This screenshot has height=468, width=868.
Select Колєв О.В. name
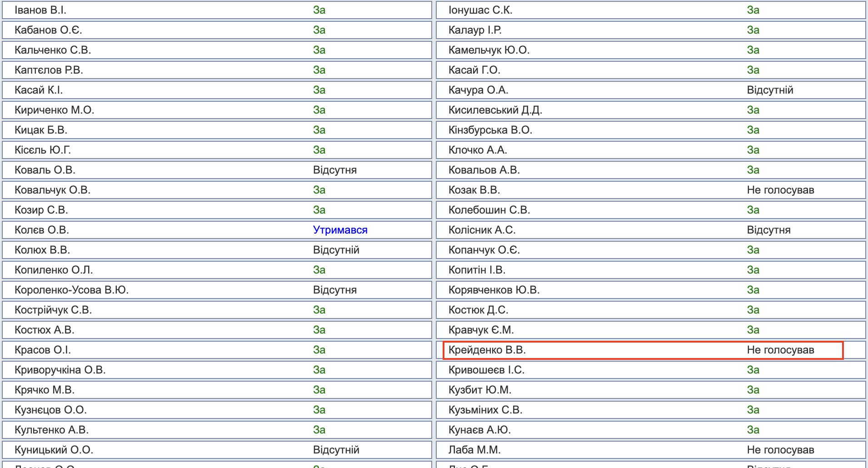tap(42, 230)
